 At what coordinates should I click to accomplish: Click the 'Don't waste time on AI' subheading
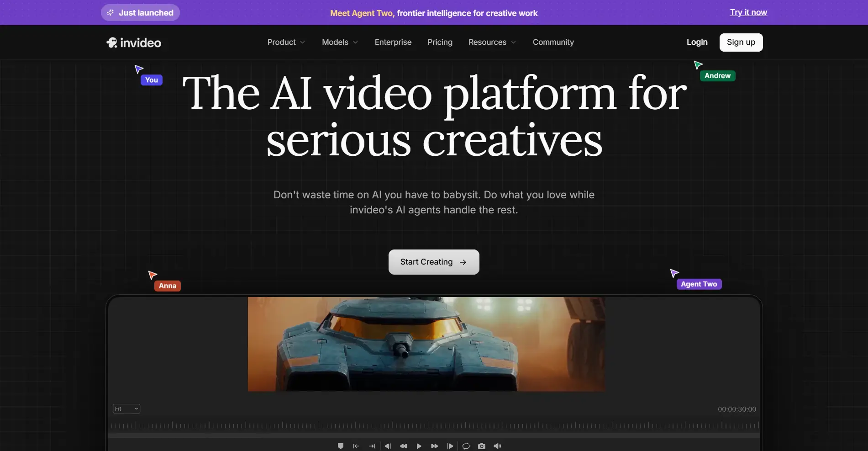434,202
